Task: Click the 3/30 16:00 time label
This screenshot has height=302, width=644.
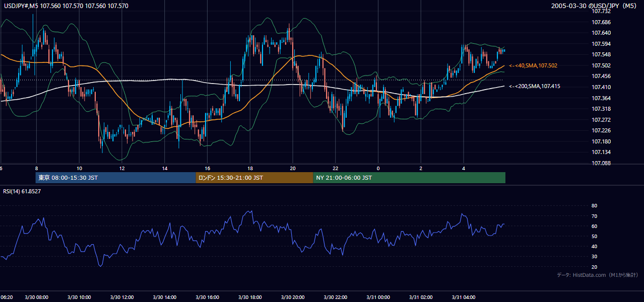Action: pyautogui.click(x=207, y=297)
